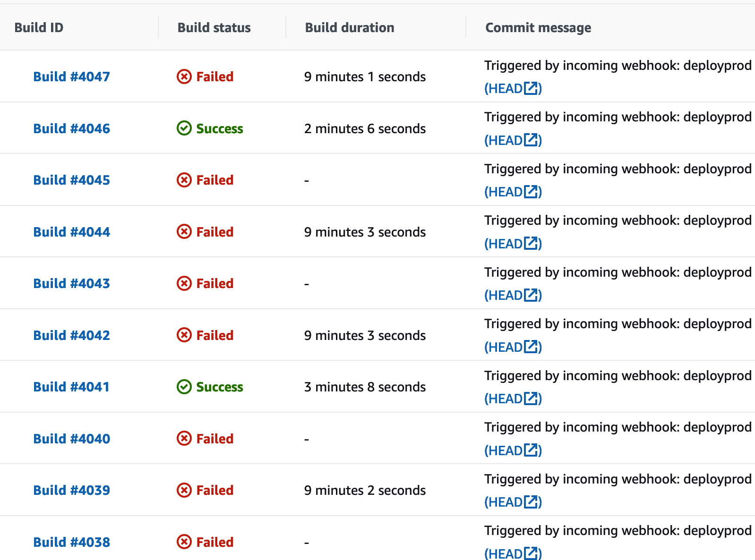Click the HEAD link for Build #4044
The width and height of the screenshot is (755, 560).
(x=506, y=243)
